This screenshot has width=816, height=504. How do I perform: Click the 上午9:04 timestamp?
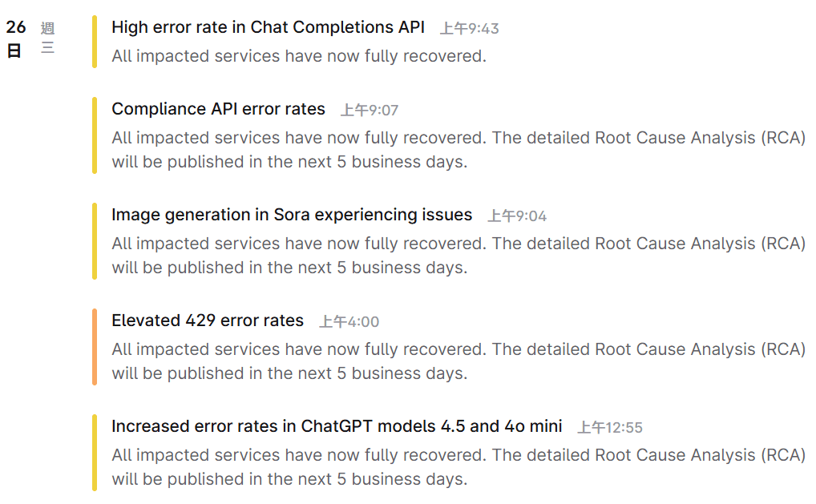tap(517, 216)
